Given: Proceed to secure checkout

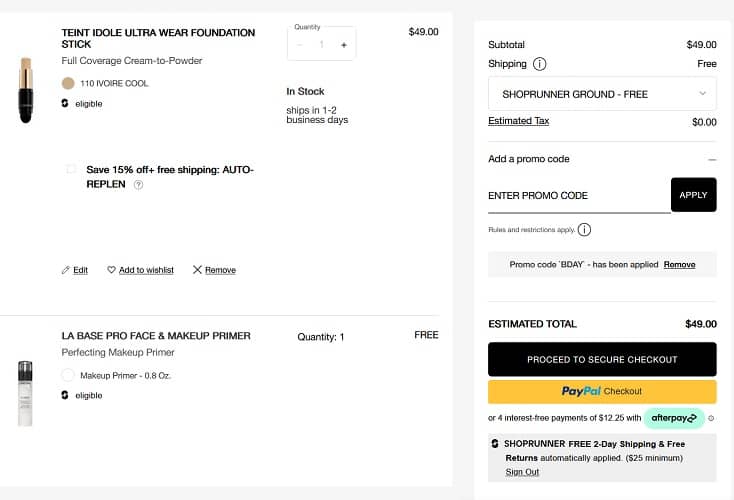Looking at the screenshot, I should point(602,359).
